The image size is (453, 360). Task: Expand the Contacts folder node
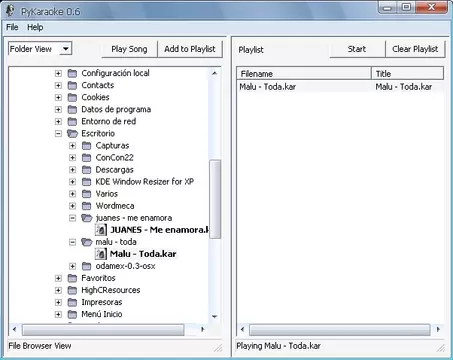[58, 85]
